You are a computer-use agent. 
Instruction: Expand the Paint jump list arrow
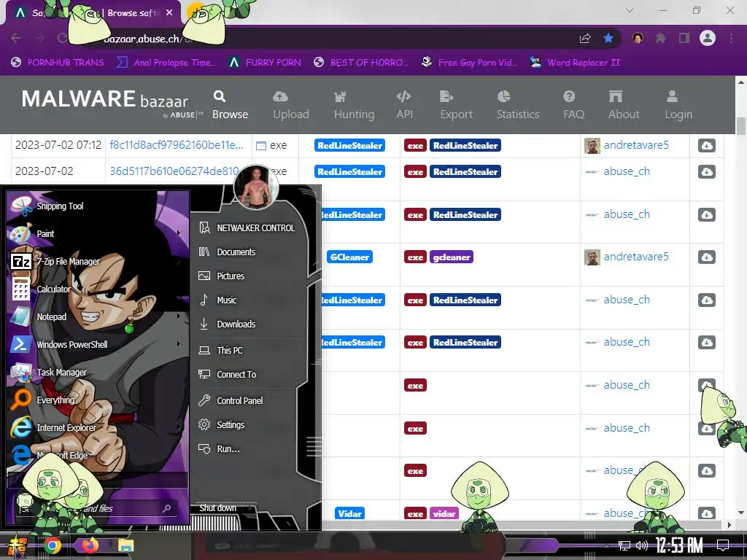[x=179, y=233]
